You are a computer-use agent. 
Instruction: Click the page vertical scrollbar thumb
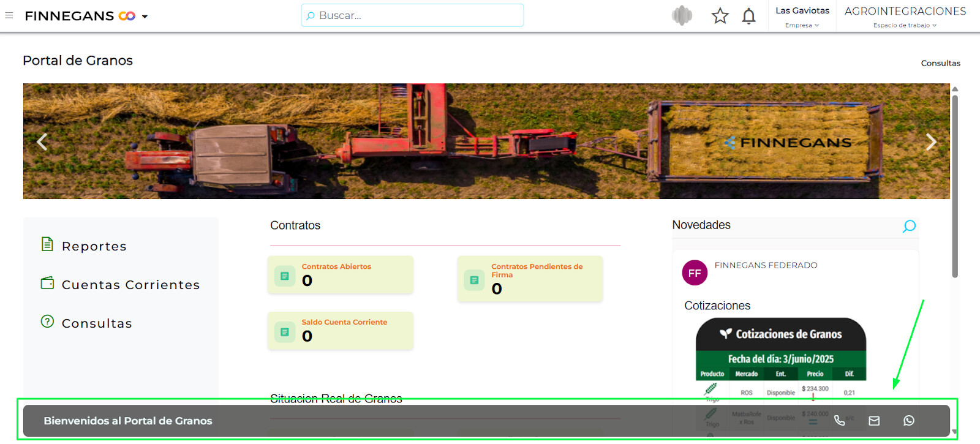click(955, 186)
